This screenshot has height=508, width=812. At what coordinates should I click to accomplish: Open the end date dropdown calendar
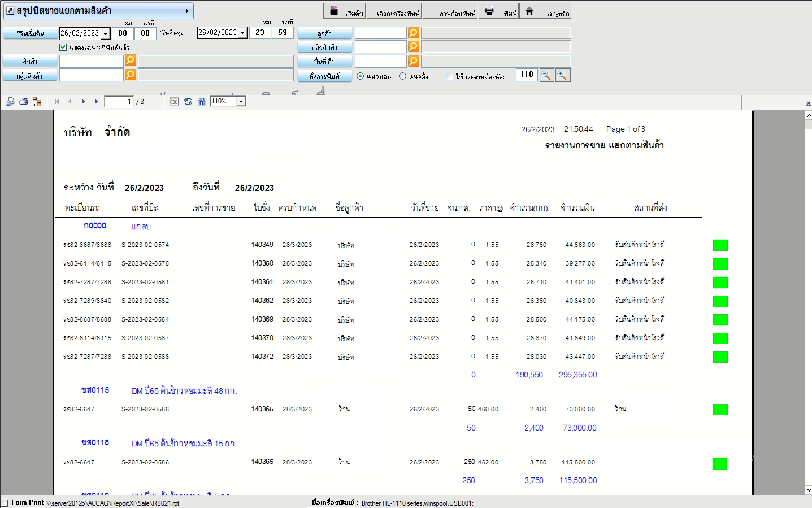[243, 33]
